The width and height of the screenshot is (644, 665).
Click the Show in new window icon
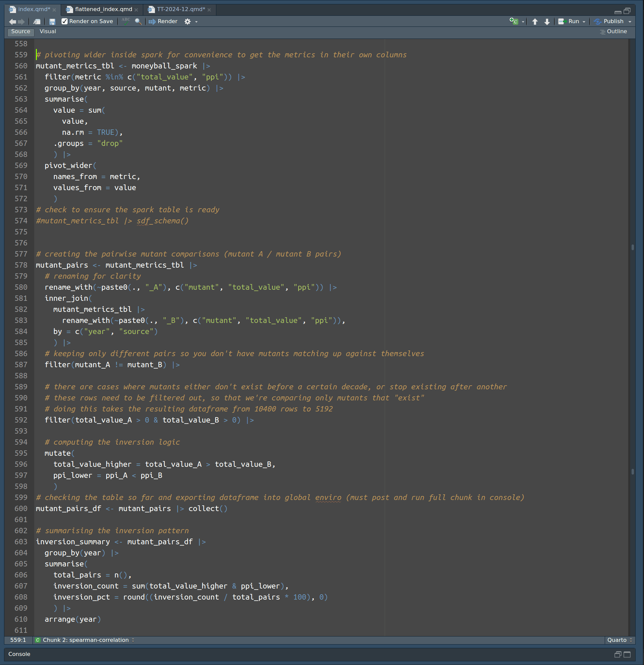37,22
